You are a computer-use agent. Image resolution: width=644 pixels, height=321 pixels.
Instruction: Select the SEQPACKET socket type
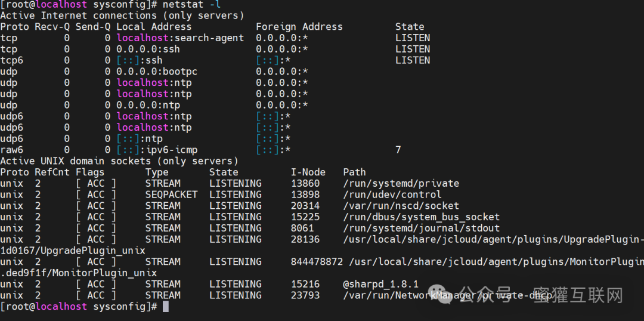tap(171, 195)
